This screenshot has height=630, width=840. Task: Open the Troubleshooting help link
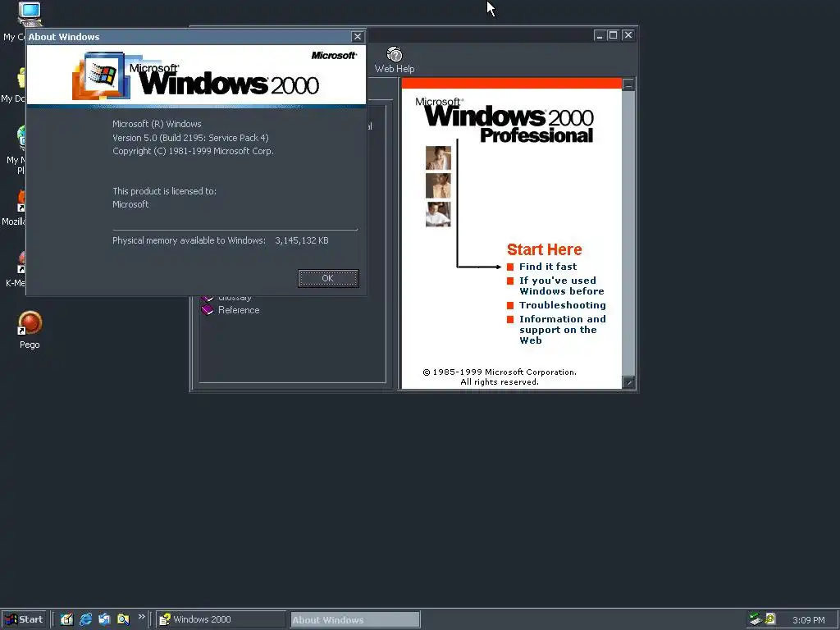[x=563, y=305]
